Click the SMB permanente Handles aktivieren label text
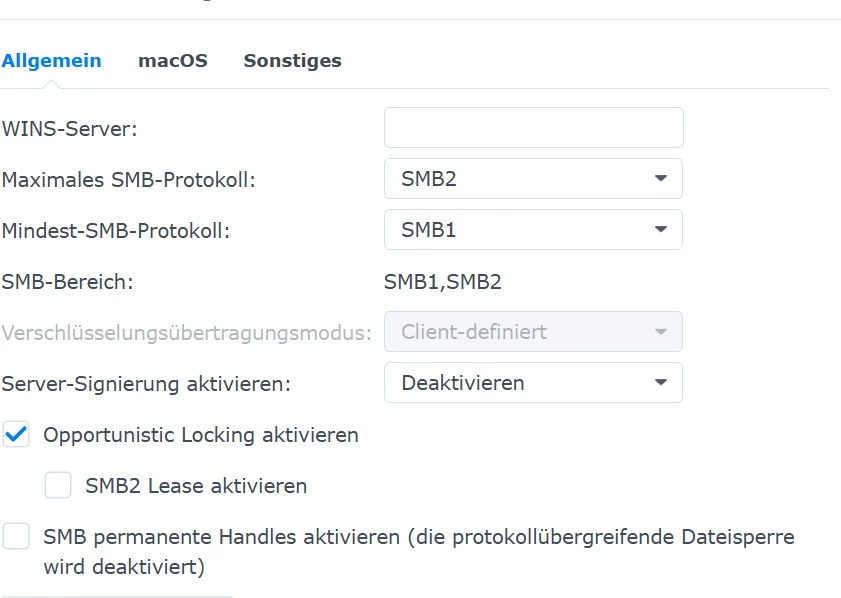Viewport: 841px width, 598px height. point(419,551)
